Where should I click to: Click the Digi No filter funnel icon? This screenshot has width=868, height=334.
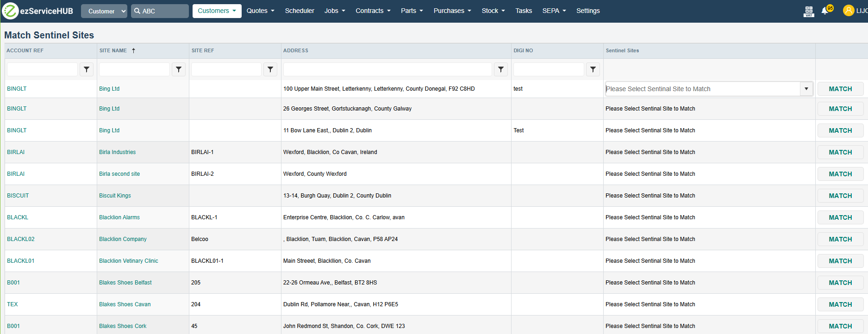[593, 69]
